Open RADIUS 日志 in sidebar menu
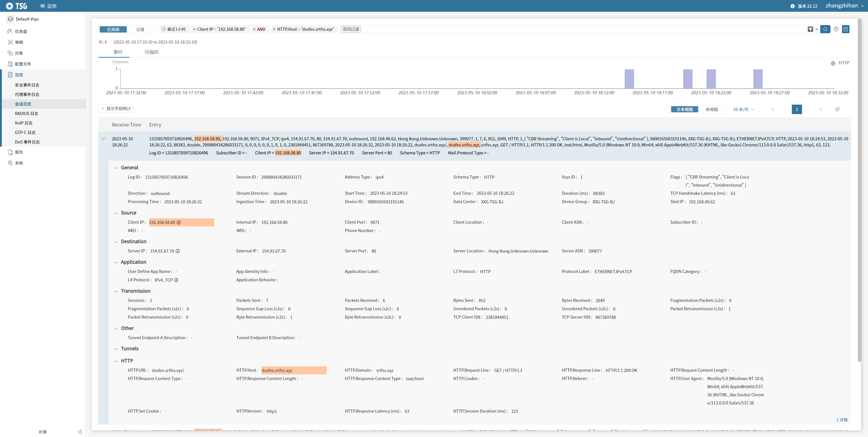The width and height of the screenshot is (868, 437). coord(26,114)
